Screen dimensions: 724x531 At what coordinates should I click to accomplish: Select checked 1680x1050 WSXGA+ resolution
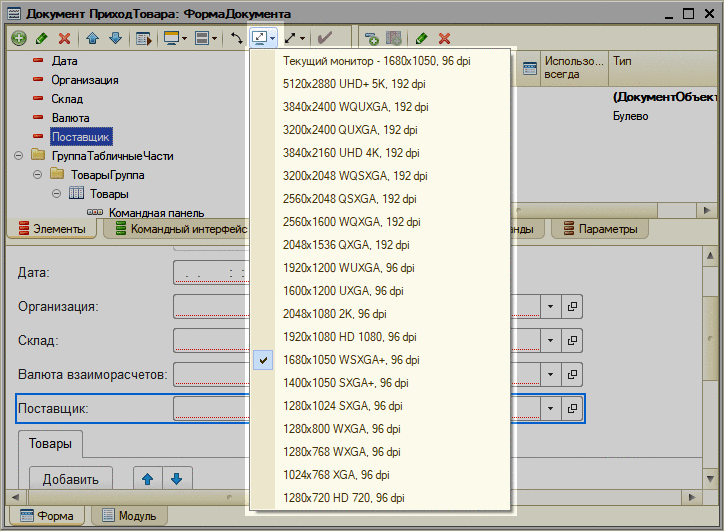(x=380, y=360)
